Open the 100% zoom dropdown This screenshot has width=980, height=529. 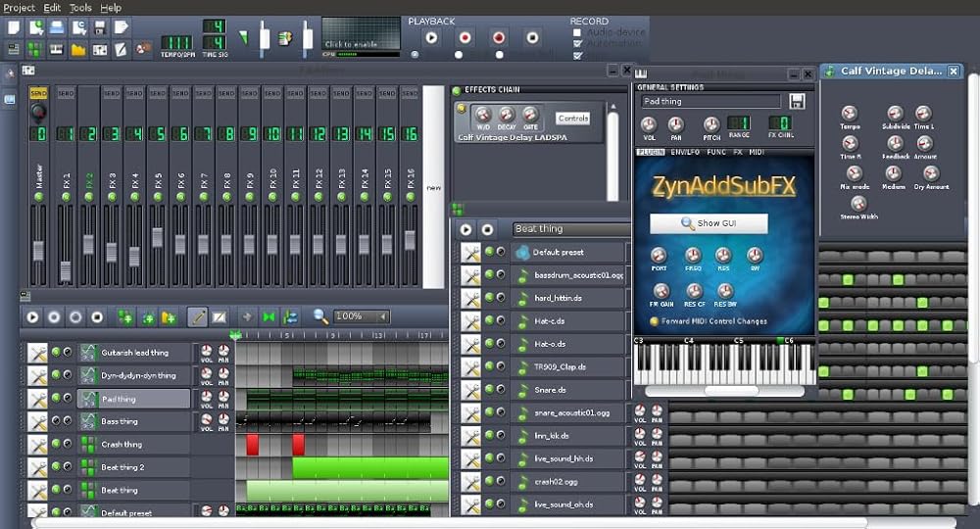(x=362, y=316)
